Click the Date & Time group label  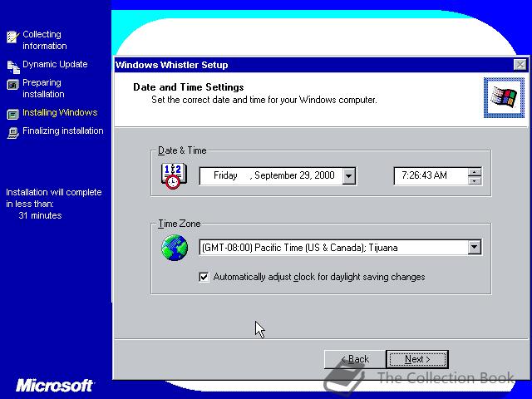(182, 150)
